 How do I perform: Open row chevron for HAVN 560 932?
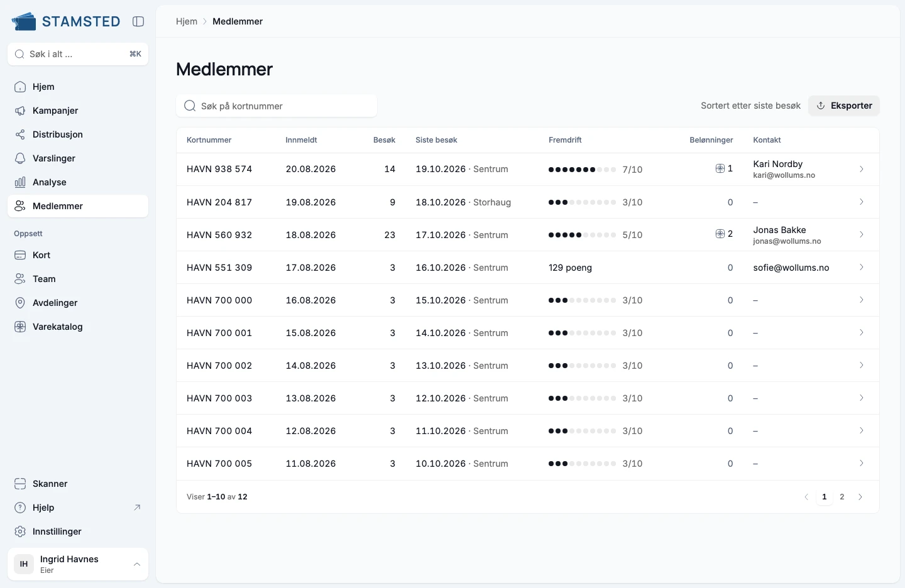(x=862, y=234)
